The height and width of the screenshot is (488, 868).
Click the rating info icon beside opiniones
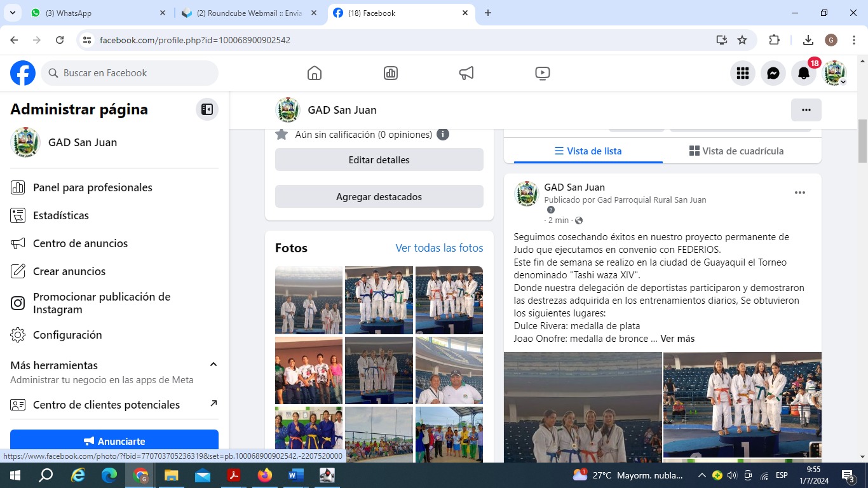(443, 135)
